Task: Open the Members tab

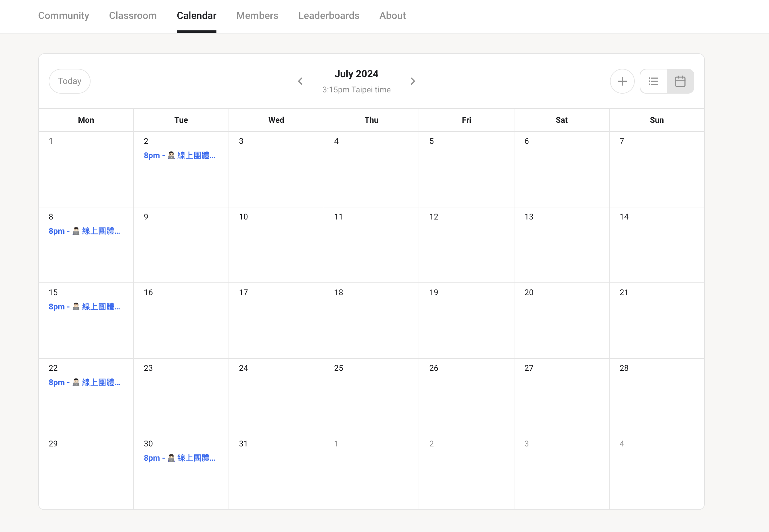Action: (x=257, y=16)
